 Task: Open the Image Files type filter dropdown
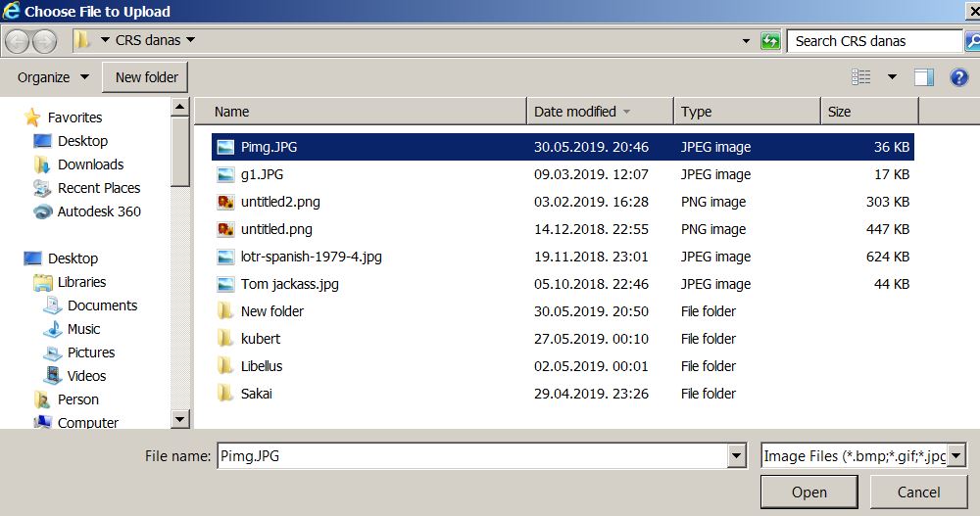(956, 456)
